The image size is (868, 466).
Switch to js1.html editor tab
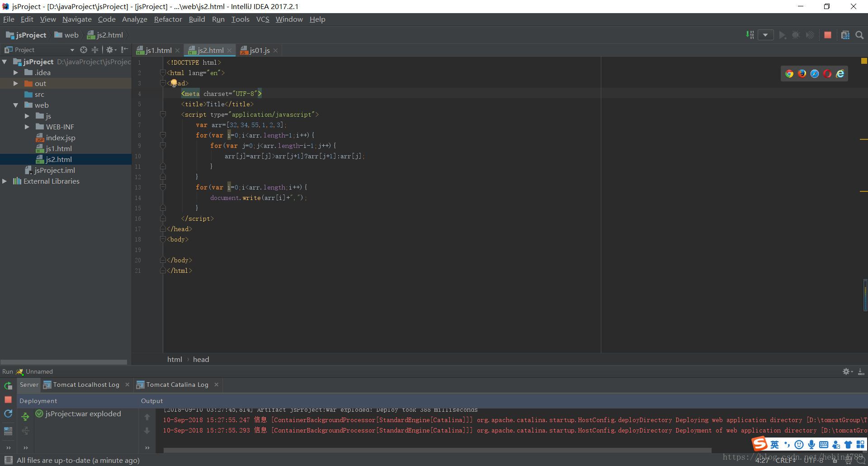click(x=158, y=50)
